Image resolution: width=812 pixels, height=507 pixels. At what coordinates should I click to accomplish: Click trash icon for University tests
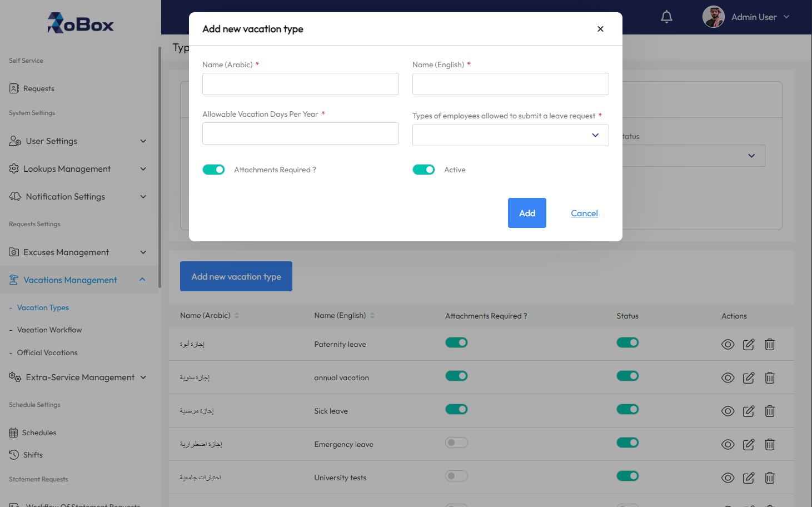(x=770, y=478)
